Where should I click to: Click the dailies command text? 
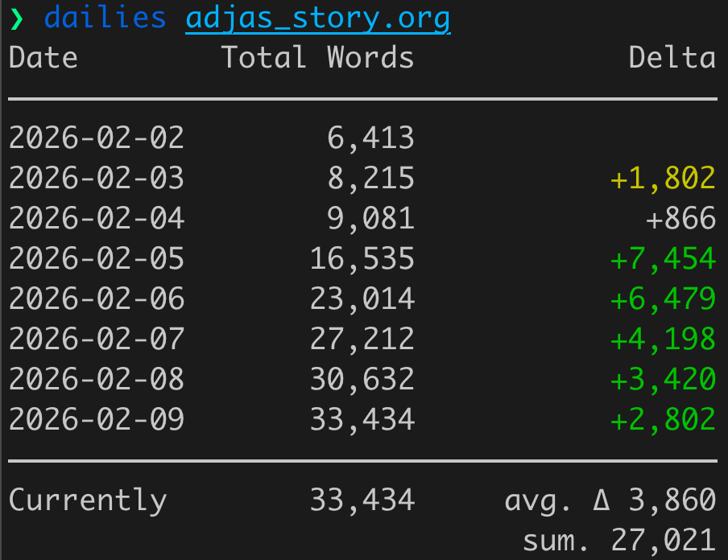[x=105, y=19]
